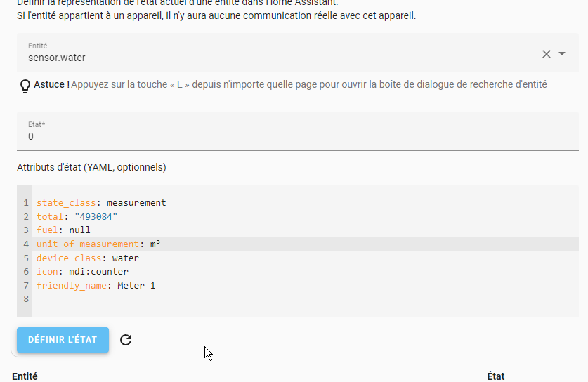Click the DÉFINIR L'ÉTAT button

(x=63, y=340)
